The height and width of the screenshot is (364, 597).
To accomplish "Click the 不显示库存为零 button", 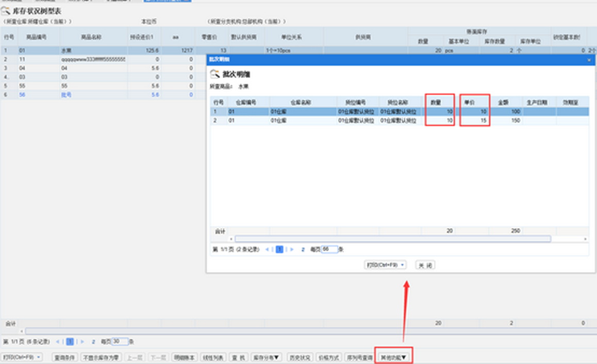I will [x=101, y=357].
